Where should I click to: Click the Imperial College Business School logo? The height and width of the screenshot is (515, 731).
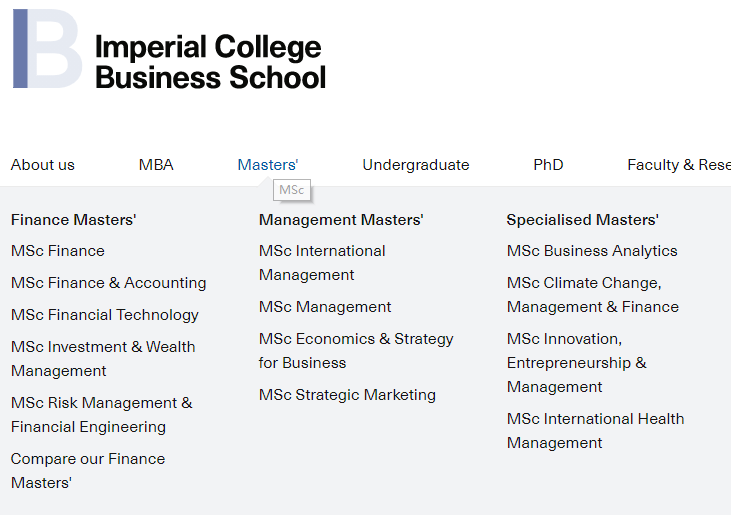click(169, 49)
